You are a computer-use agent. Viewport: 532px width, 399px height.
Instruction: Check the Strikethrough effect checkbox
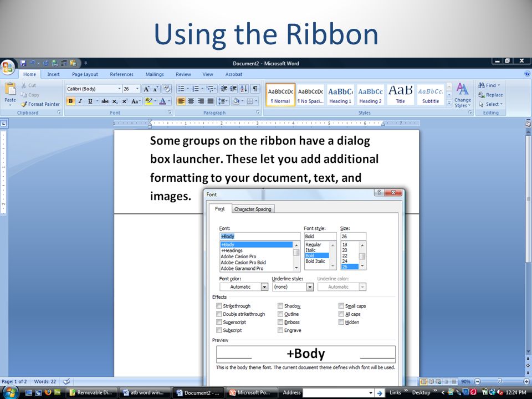pos(219,306)
